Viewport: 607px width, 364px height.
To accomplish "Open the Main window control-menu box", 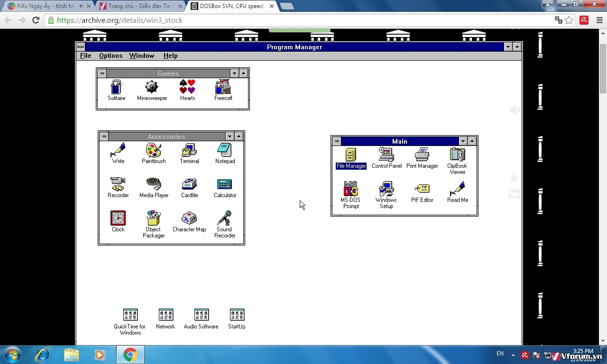I will 337,141.
